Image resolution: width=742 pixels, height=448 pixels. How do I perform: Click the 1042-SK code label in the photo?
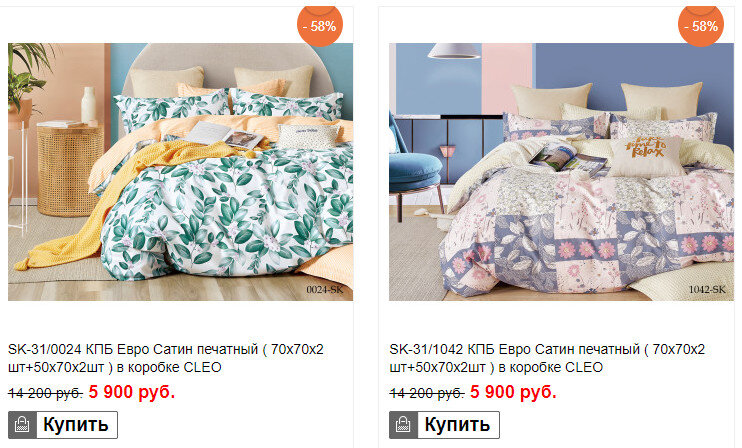(x=707, y=290)
